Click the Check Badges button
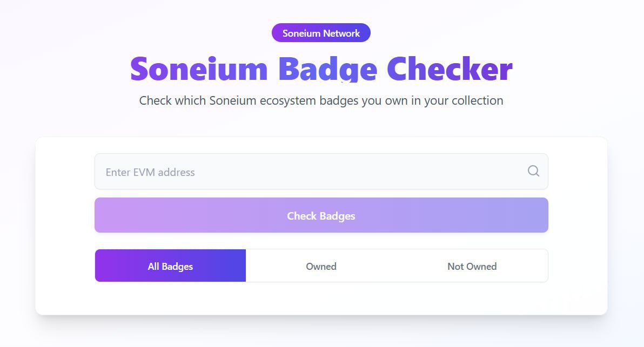The width and height of the screenshot is (644, 347). pos(321,215)
